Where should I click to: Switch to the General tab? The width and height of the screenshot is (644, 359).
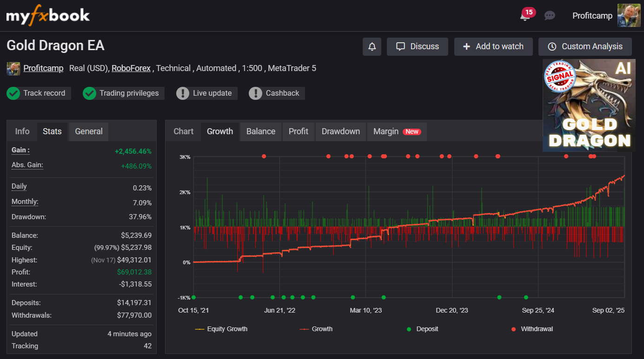(x=89, y=131)
